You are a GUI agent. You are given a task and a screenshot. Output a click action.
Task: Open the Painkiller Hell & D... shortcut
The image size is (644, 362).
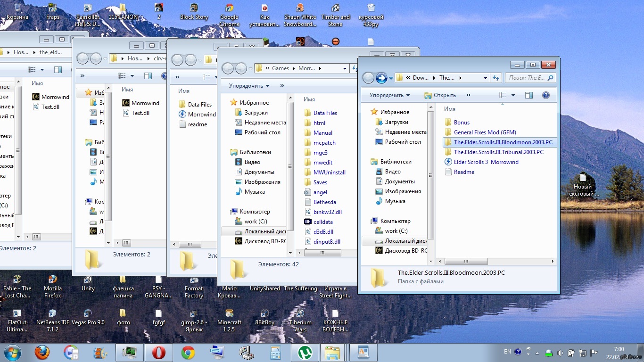(88, 15)
